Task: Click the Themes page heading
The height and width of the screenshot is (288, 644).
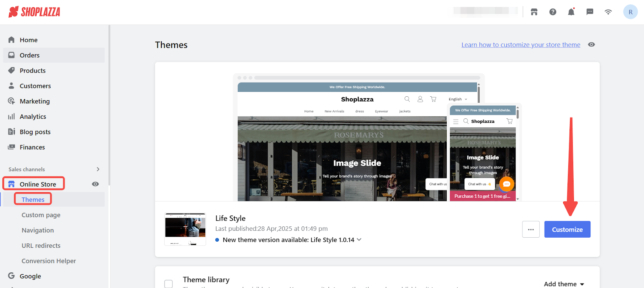Action: [x=171, y=45]
